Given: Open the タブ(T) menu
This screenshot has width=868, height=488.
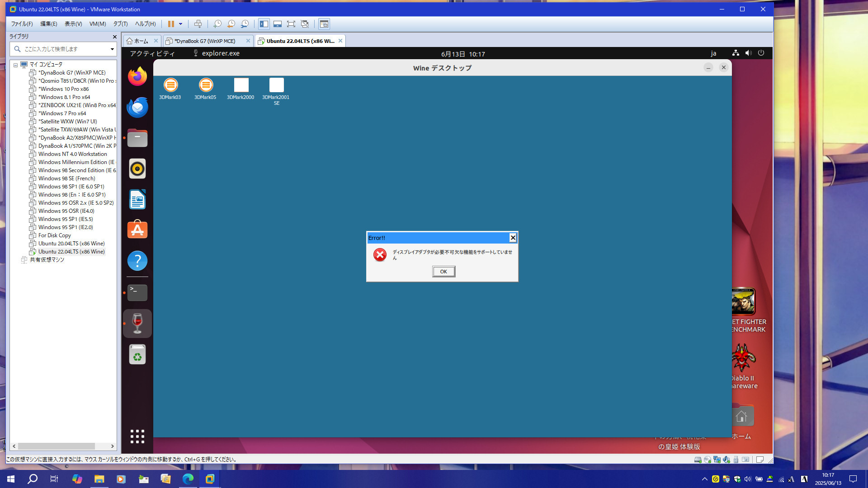Looking at the screenshot, I should pyautogui.click(x=120, y=24).
